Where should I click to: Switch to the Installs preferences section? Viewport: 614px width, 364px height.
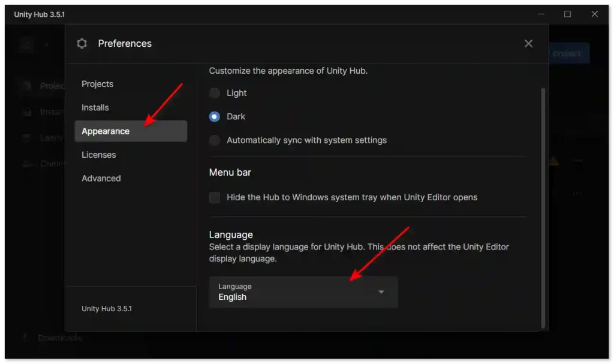(x=95, y=107)
